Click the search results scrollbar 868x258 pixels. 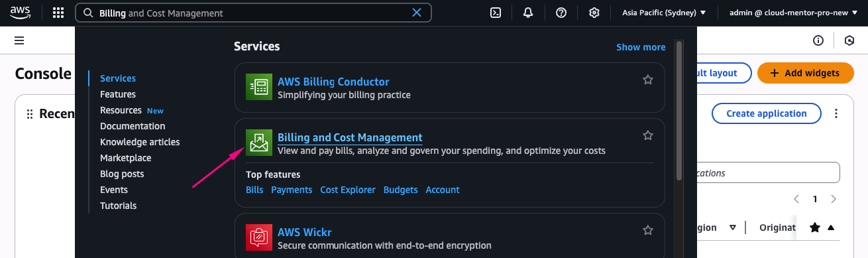point(678,110)
